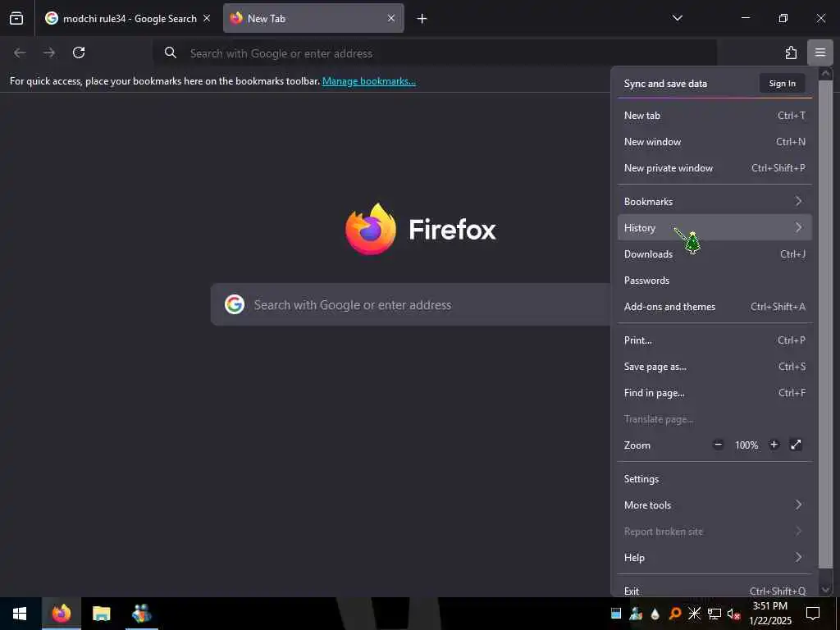The image size is (840, 630).
Task: Click the menu panel scrollbar
Action: tap(825, 323)
